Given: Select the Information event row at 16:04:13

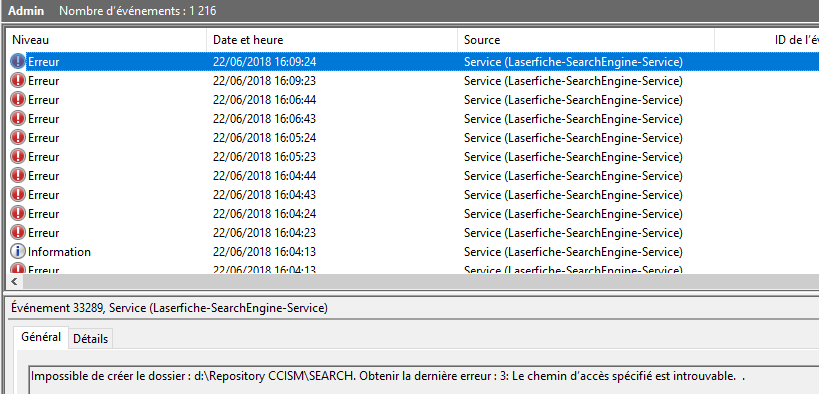Looking at the screenshot, I should pos(413,252).
